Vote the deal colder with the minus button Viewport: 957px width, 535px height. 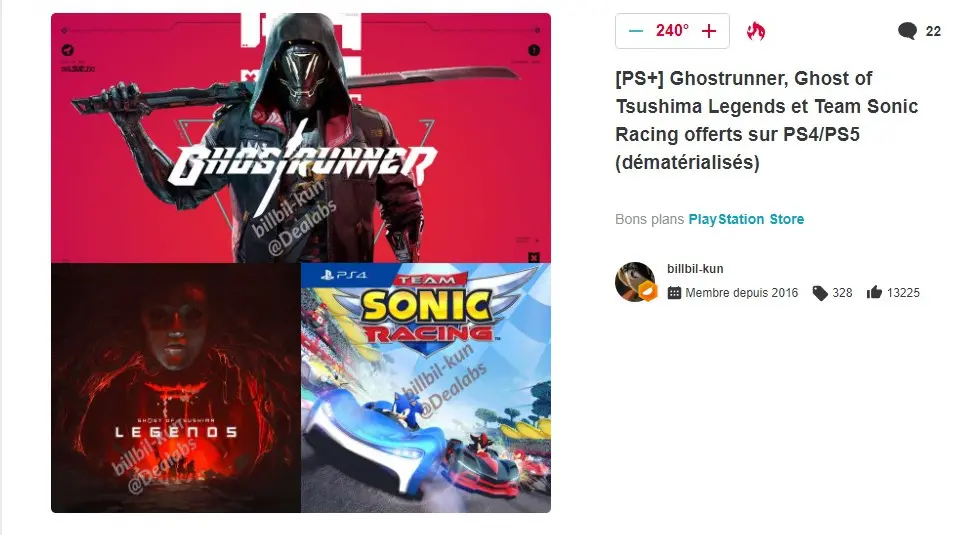pyautogui.click(x=636, y=31)
